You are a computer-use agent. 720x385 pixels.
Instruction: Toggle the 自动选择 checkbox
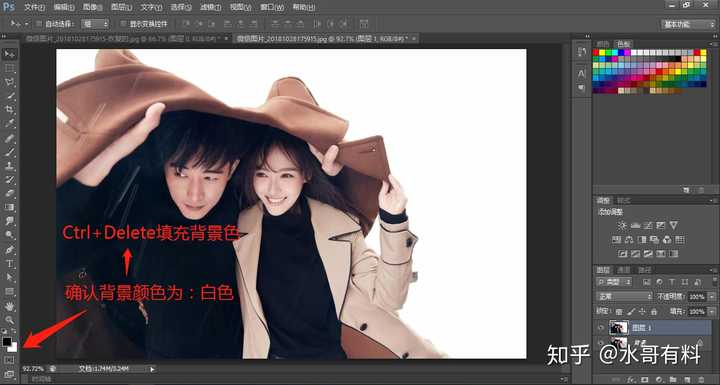[x=39, y=23]
